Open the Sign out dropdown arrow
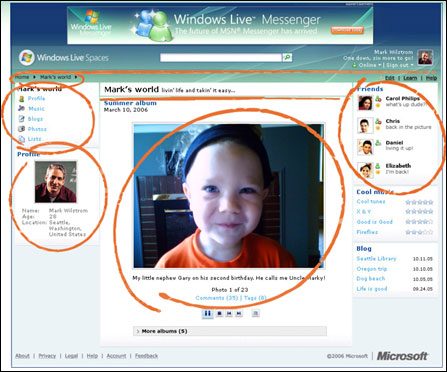Viewport: 447px width, 372px height. click(412, 65)
